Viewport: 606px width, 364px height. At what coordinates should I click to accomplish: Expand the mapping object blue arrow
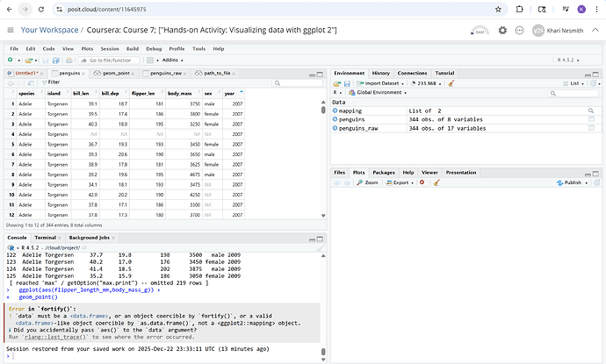335,111
